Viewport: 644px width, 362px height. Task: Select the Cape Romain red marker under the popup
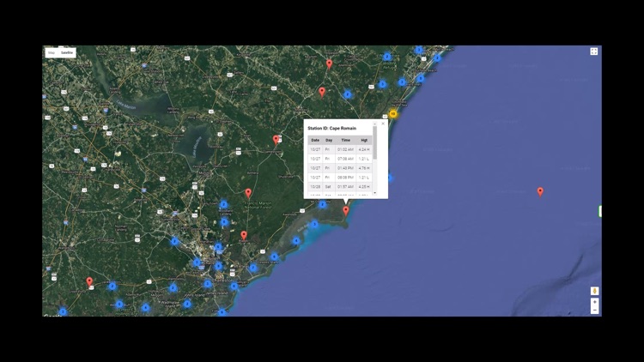tap(346, 210)
